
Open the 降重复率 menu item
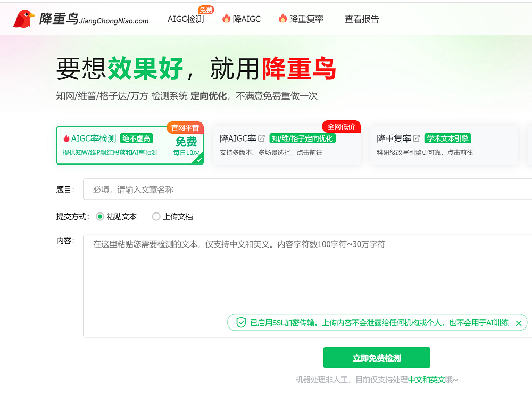coord(306,19)
